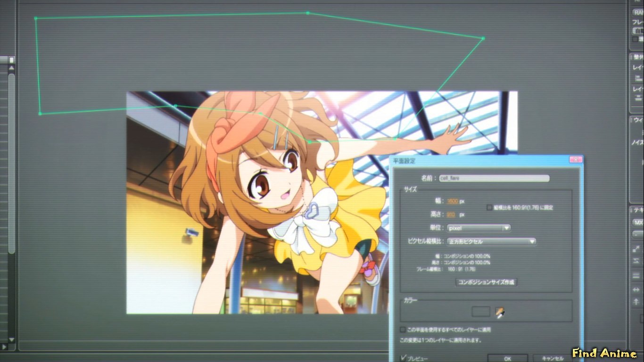Click the 名前 name field containing cell_flare

tap(494, 178)
